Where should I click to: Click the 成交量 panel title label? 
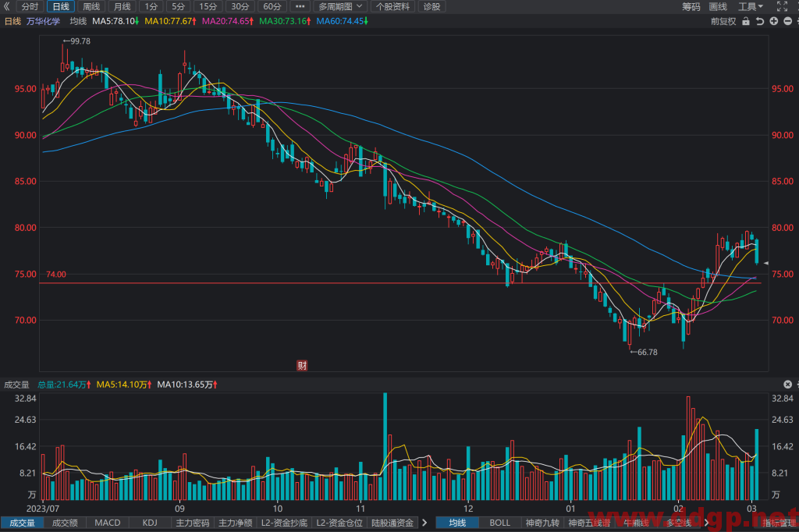pos(17,385)
